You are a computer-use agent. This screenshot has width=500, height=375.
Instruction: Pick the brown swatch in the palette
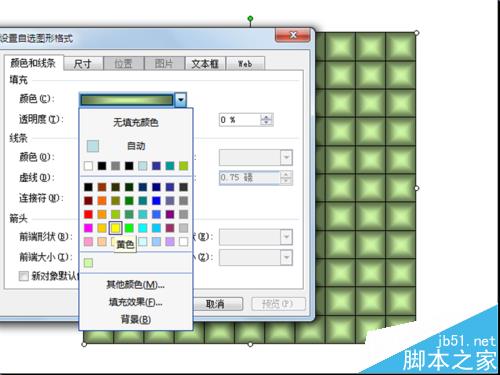[x=102, y=187]
